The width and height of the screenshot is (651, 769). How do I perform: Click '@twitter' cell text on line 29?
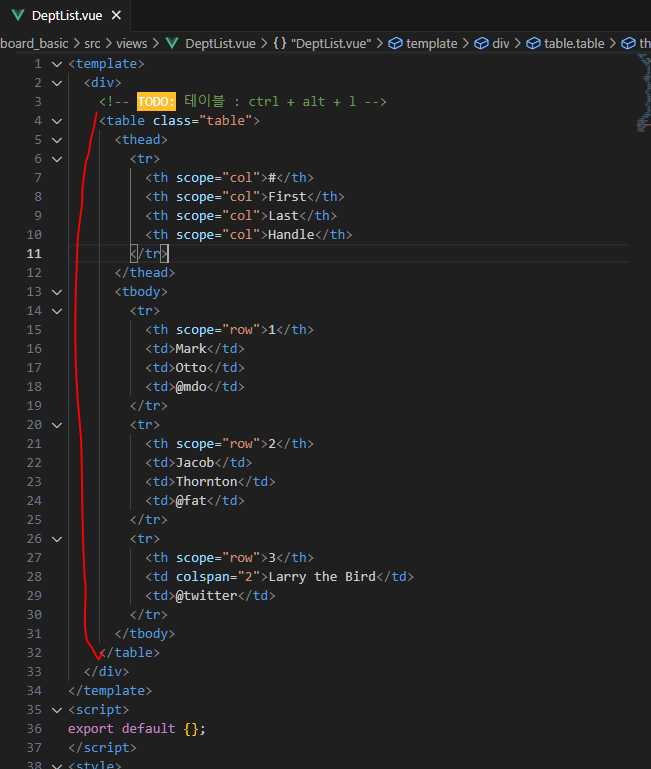point(207,596)
